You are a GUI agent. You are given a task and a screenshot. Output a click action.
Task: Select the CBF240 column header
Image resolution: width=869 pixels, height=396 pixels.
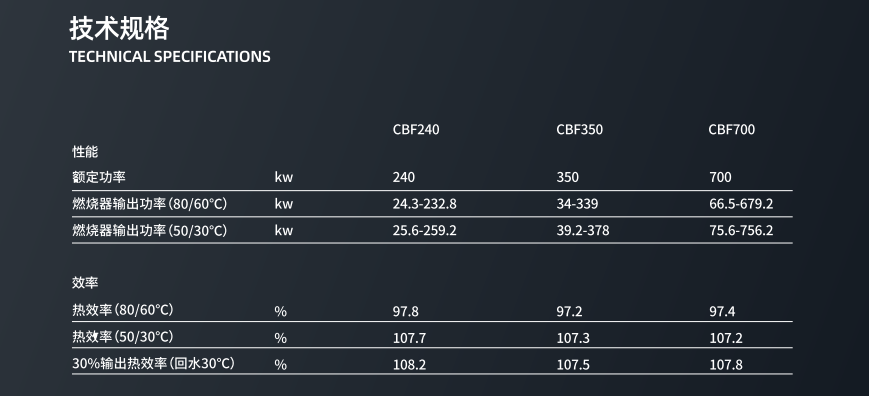pyautogui.click(x=416, y=130)
